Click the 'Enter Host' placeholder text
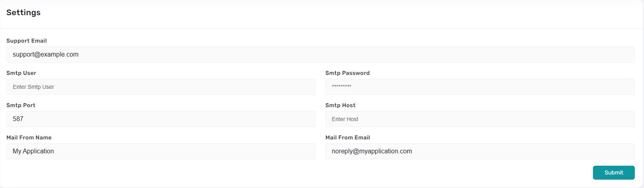The width and height of the screenshot is (644, 188). (x=345, y=119)
